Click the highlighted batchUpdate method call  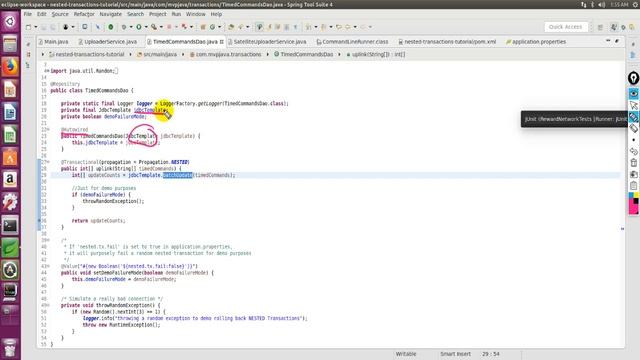tap(178, 175)
